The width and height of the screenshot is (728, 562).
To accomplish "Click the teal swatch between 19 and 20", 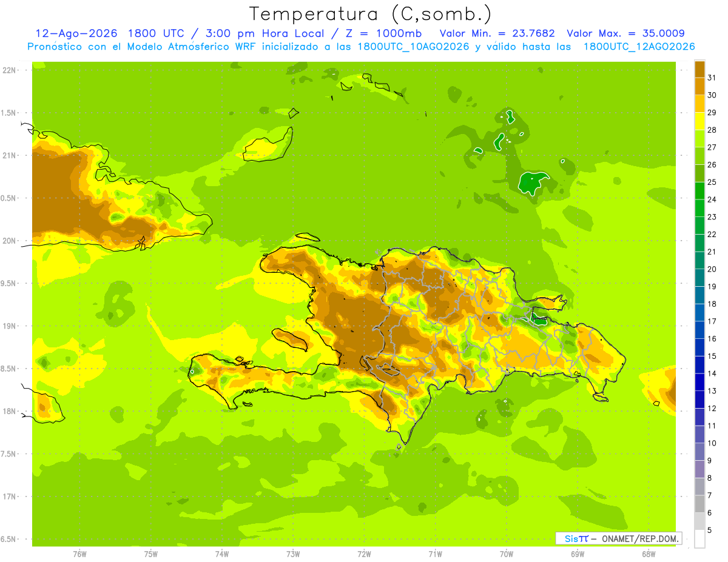I will [x=699, y=278].
